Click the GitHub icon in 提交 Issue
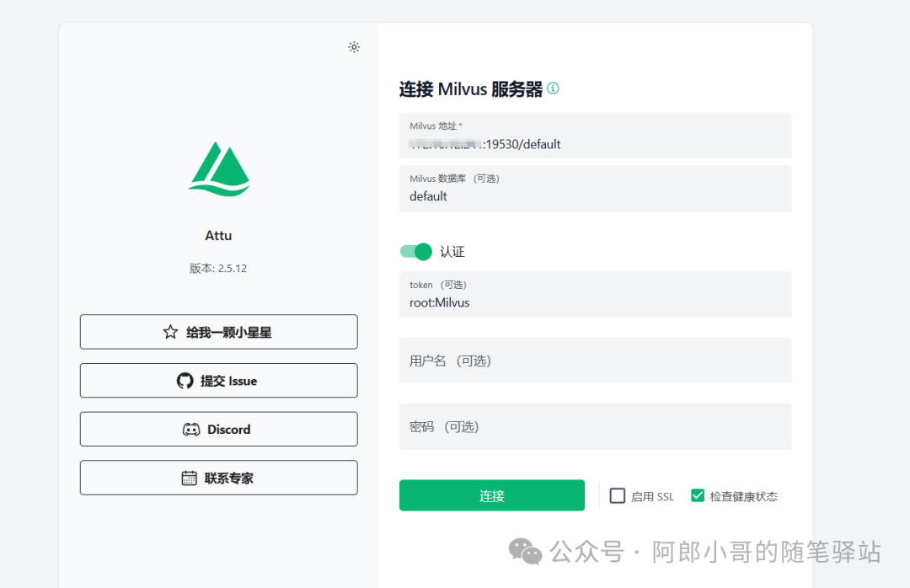910x588 pixels. click(185, 381)
